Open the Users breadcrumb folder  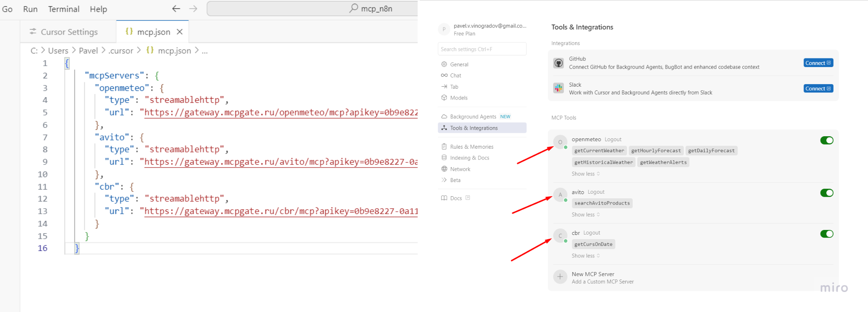click(x=58, y=51)
